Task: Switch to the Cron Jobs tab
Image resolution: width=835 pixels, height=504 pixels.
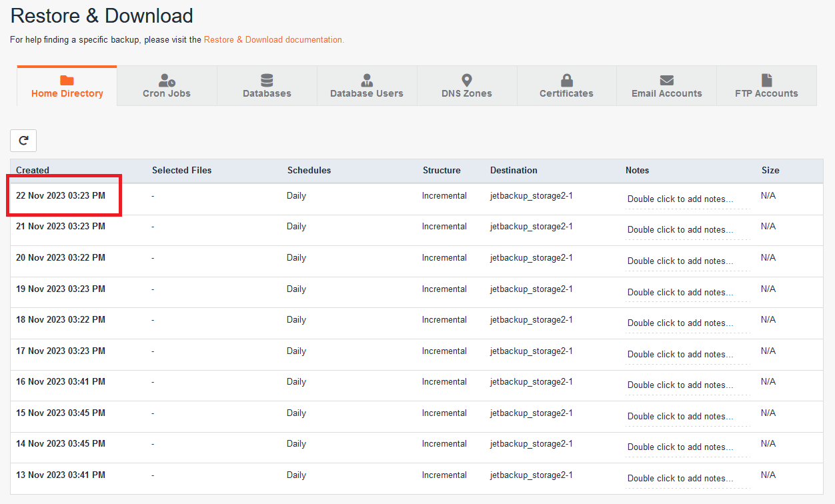Action: tap(167, 93)
